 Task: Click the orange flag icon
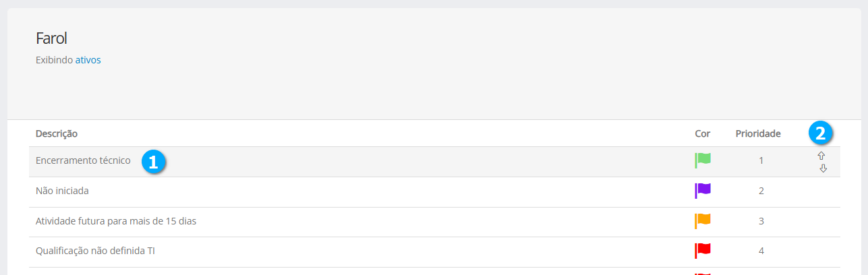(703, 220)
